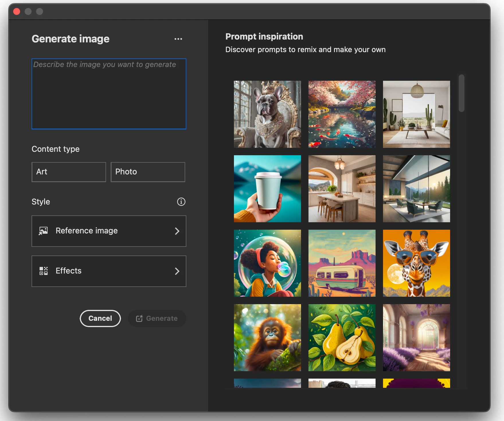Click the Generate image title
The height and width of the screenshot is (421, 504).
click(71, 39)
